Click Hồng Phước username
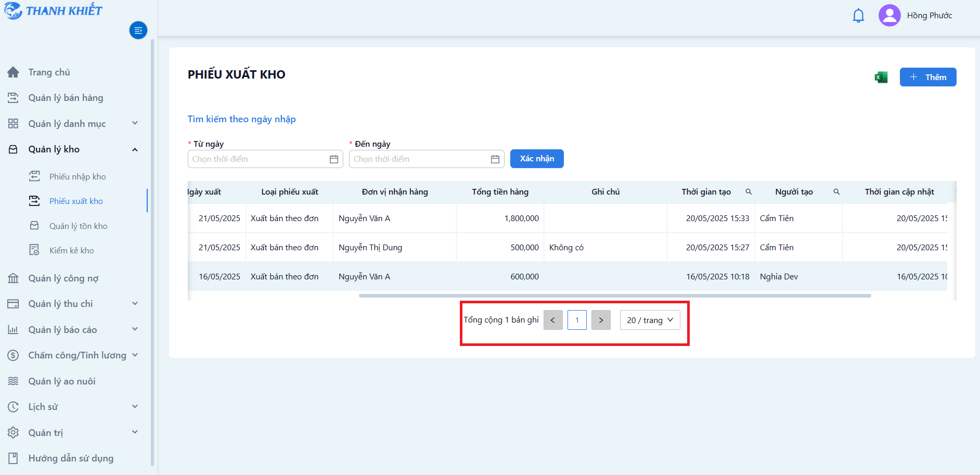This screenshot has width=980, height=475. 930,16
